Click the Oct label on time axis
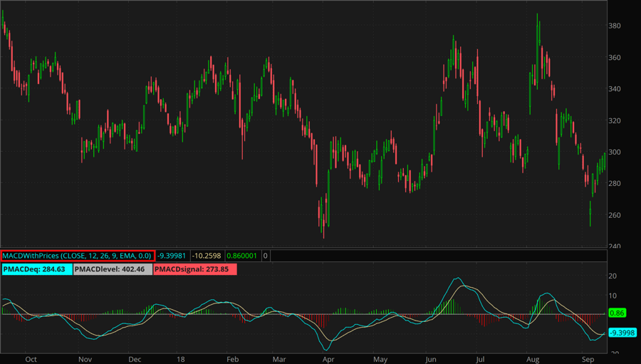 click(31, 359)
